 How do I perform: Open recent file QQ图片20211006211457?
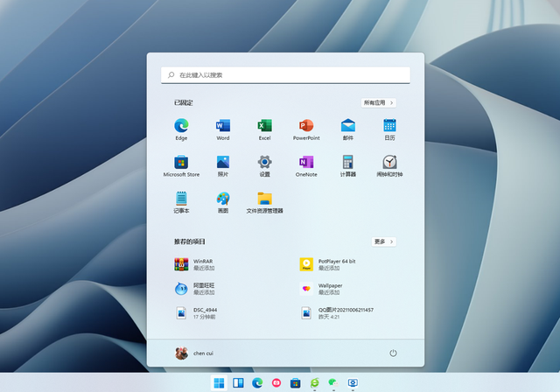pyautogui.click(x=336, y=313)
